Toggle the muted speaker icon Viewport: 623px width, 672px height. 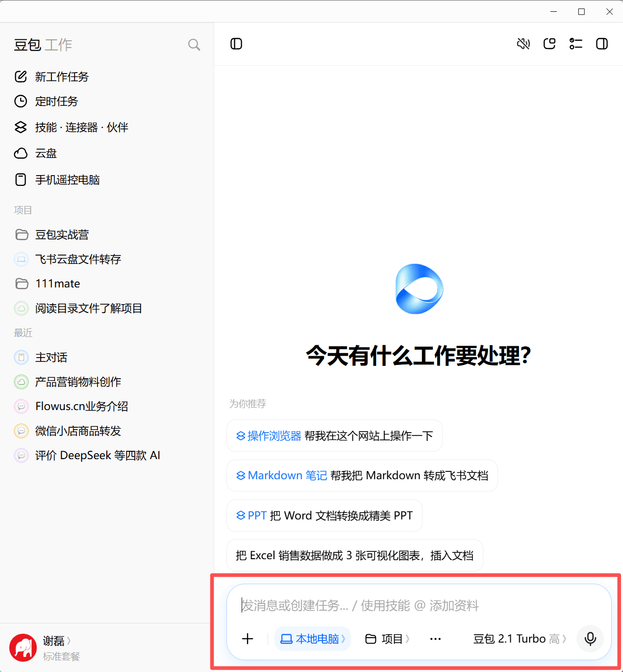(523, 44)
